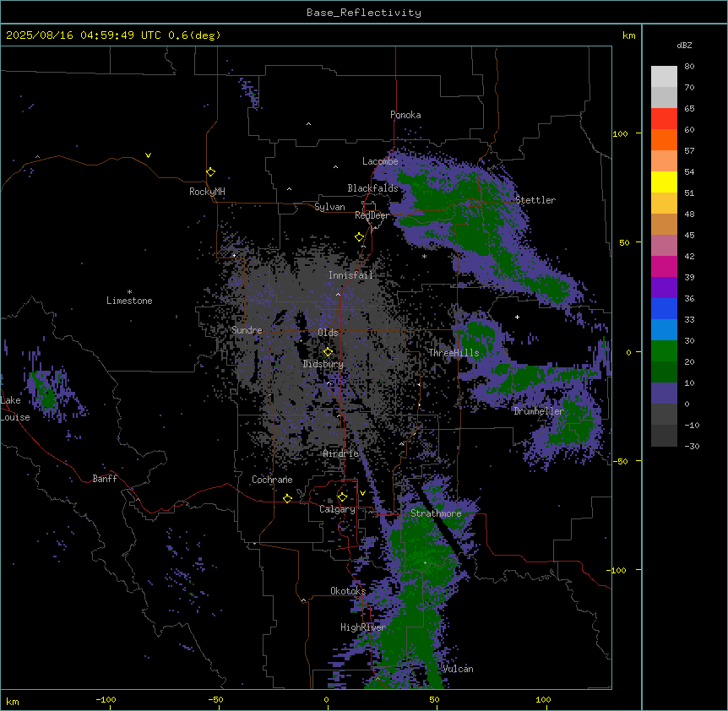Click the -100 tick label on bottom axis
The width and height of the screenshot is (728, 711).
[x=106, y=700]
